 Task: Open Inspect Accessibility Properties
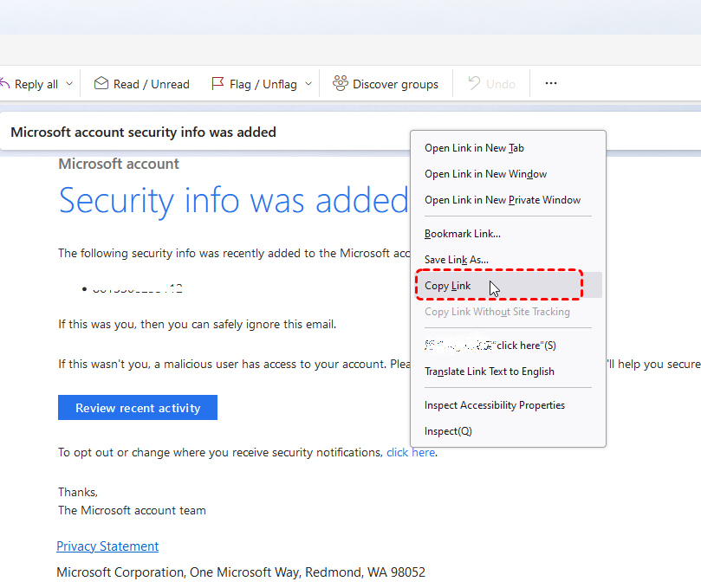[494, 405]
